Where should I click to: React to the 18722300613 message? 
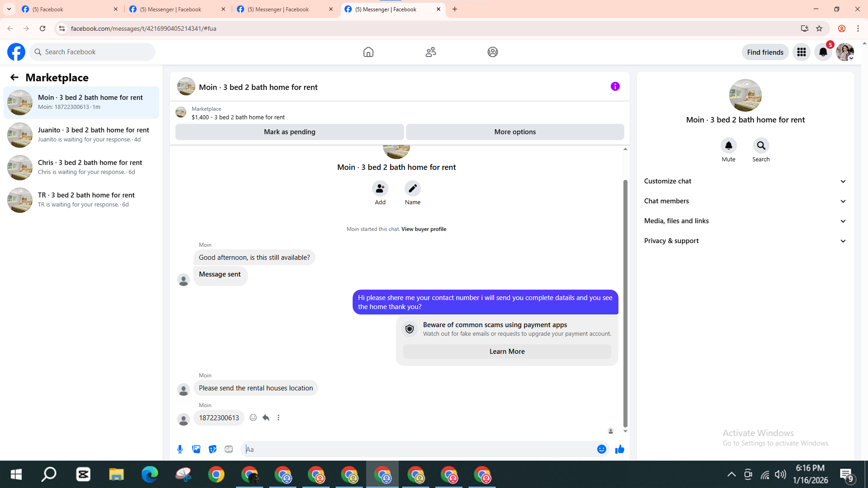tap(253, 418)
